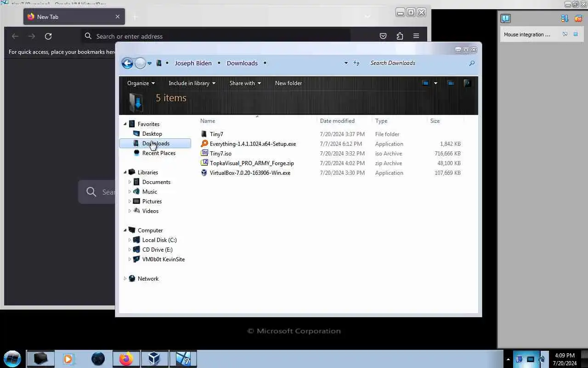This screenshot has width=588, height=368.
Task: Open the Share with menu
Action: pyautogui.click(x=245, y=83)
